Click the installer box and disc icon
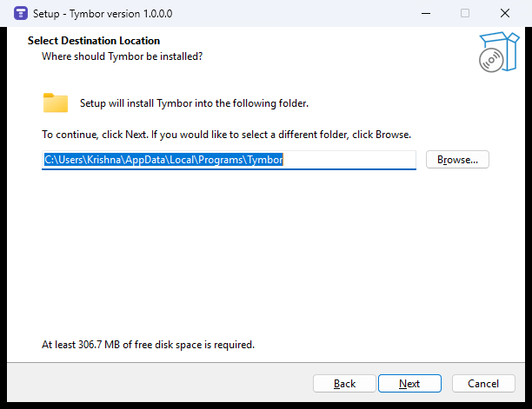Screen dimensions: 532x409 pos(499,52)
